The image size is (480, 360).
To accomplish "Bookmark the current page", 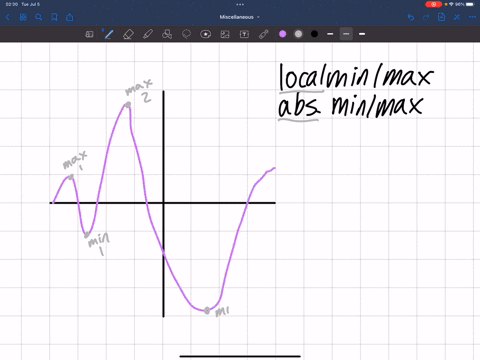I will pos(54,17).
